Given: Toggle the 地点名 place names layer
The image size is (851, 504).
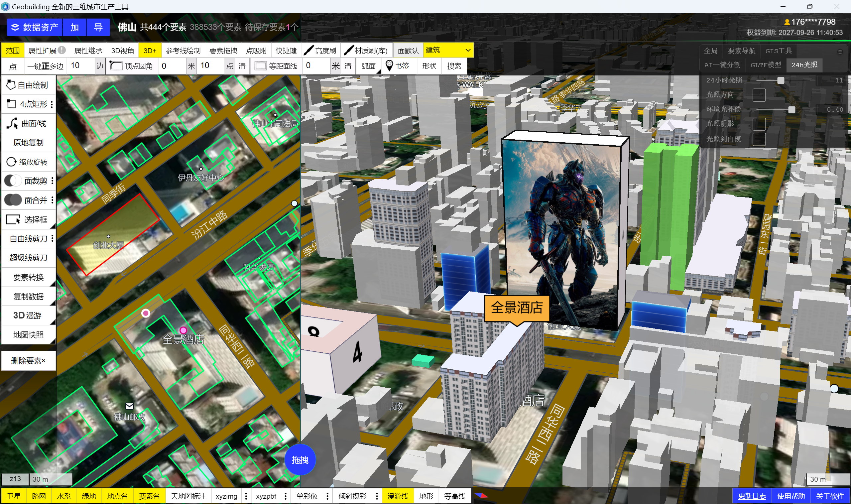Looking at the screenshot, I should tap(117, 496).
